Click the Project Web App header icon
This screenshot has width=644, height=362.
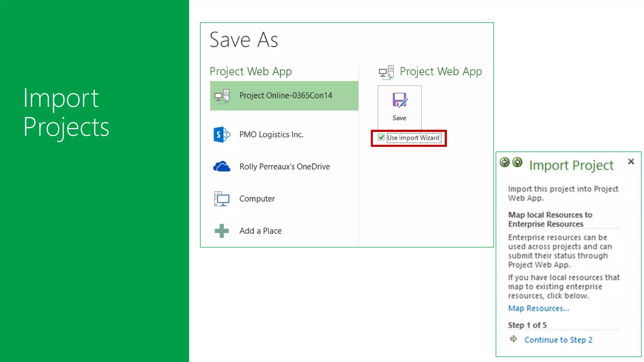pos(386,72)
